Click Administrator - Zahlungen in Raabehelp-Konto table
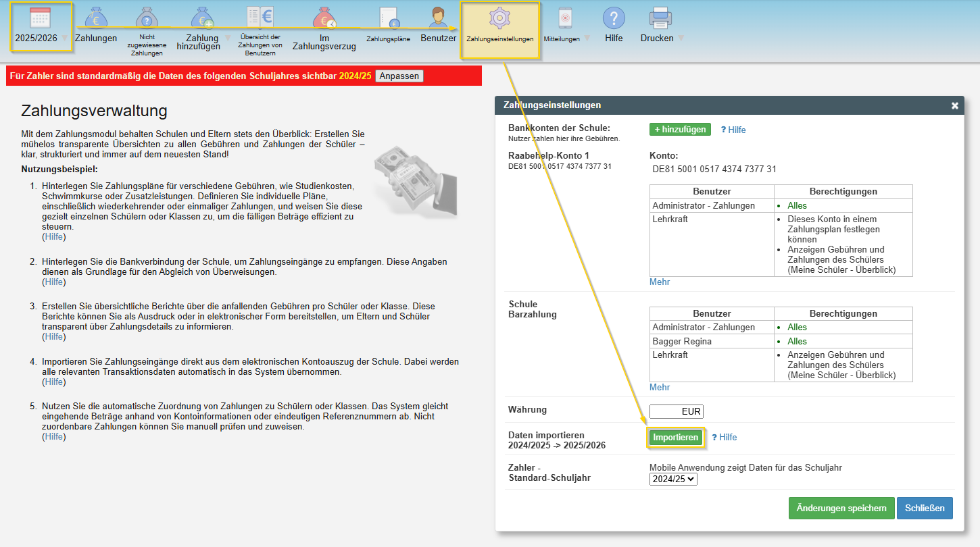980x547 pixels. click(704, 205)
